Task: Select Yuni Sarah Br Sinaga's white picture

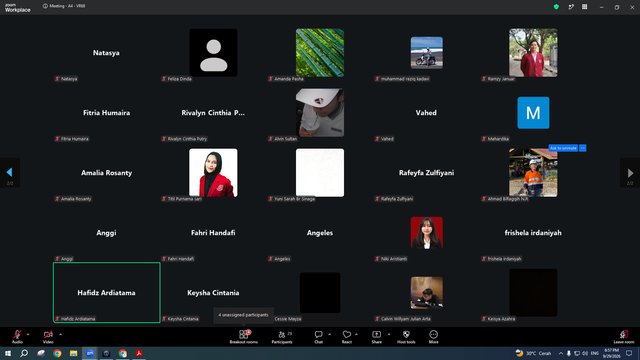Action: [320, 173]
